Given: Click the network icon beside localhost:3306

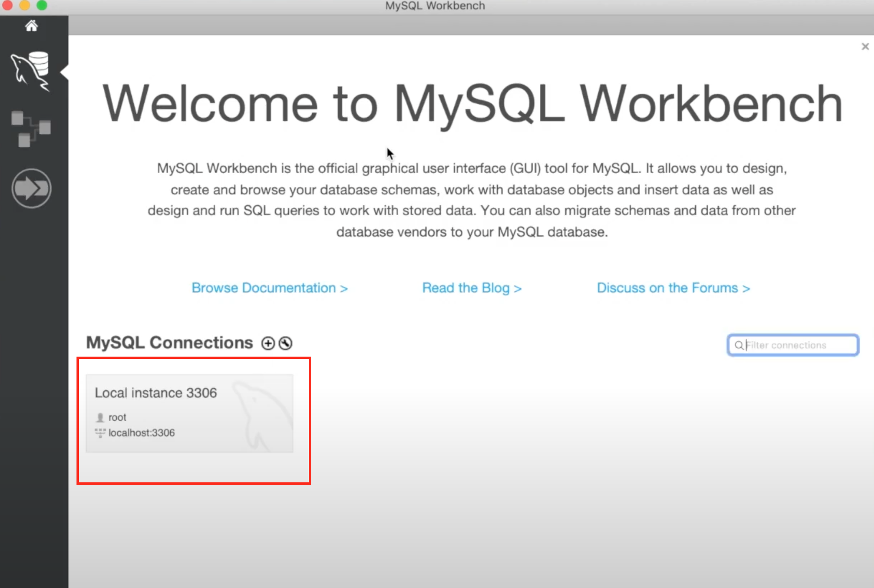Looking at the screenshot, I should click(x=100, y=433).
